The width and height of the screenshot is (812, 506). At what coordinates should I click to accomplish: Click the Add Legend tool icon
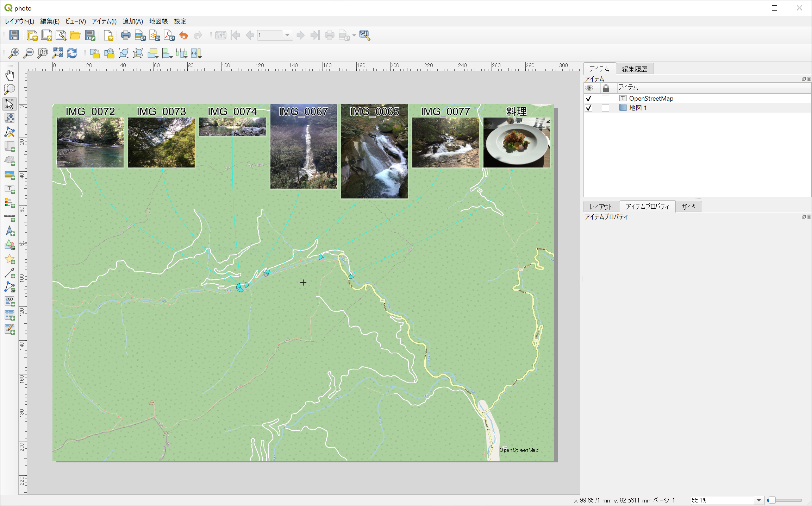click(x=10, y=203)
